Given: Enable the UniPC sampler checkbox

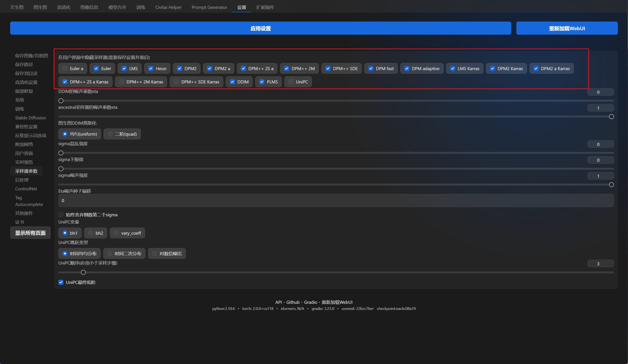Looking at the screenshot, I should (x=291, y=82).
